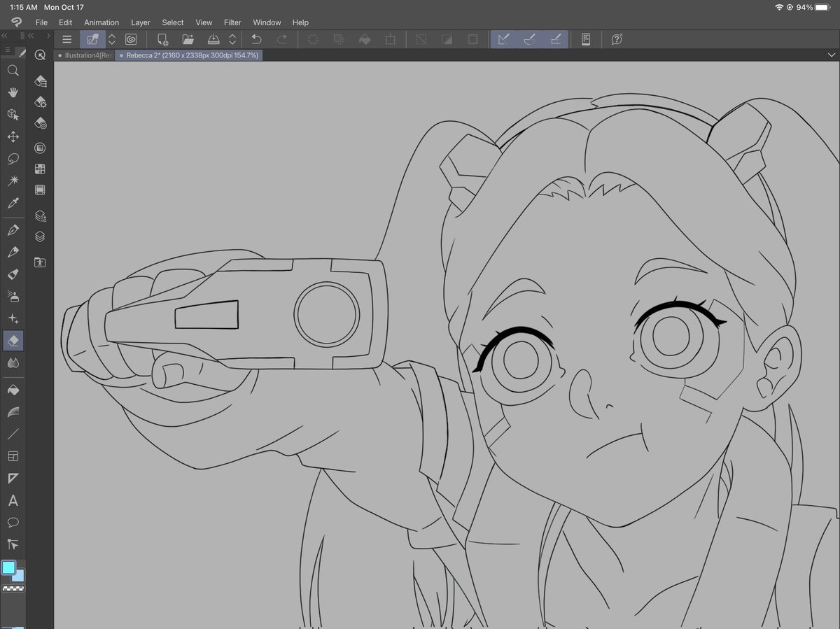840x629 pixels.
Task: Toggle Snap to Grid
Action: point(556,40)
